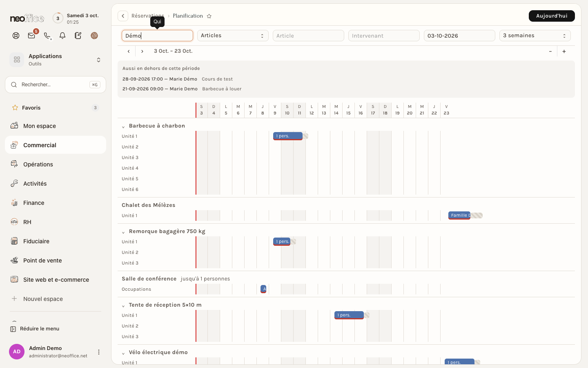Open Point de vente in the sidebar
588x368 pixels.
[x=56, y=260]
